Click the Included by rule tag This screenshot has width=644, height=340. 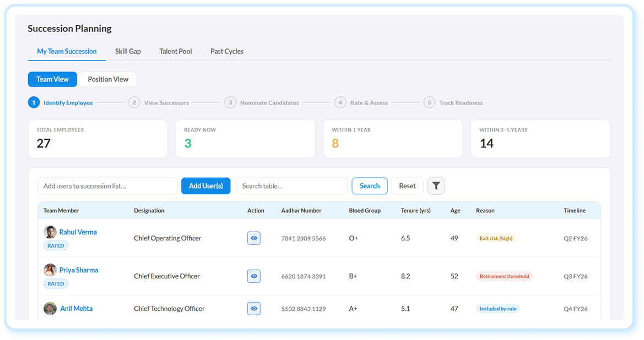(498, 309)
